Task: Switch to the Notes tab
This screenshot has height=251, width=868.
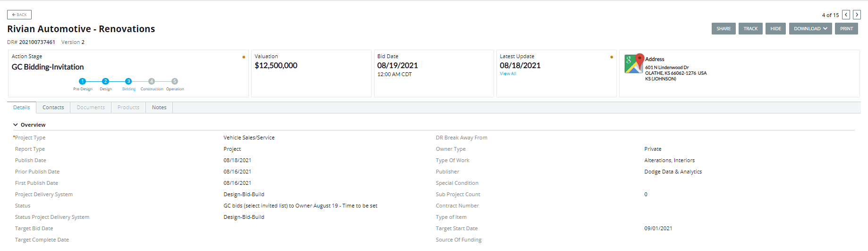Action: coord(159,107)
